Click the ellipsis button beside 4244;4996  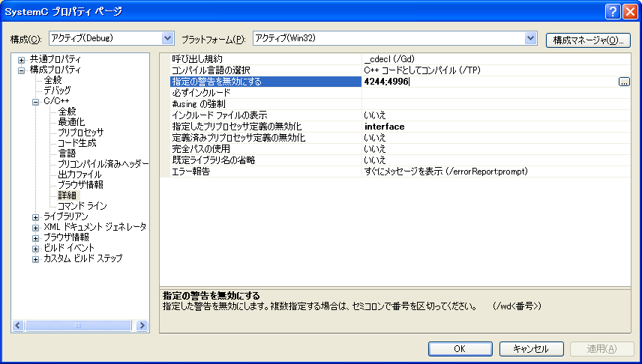tap(624, 82)
